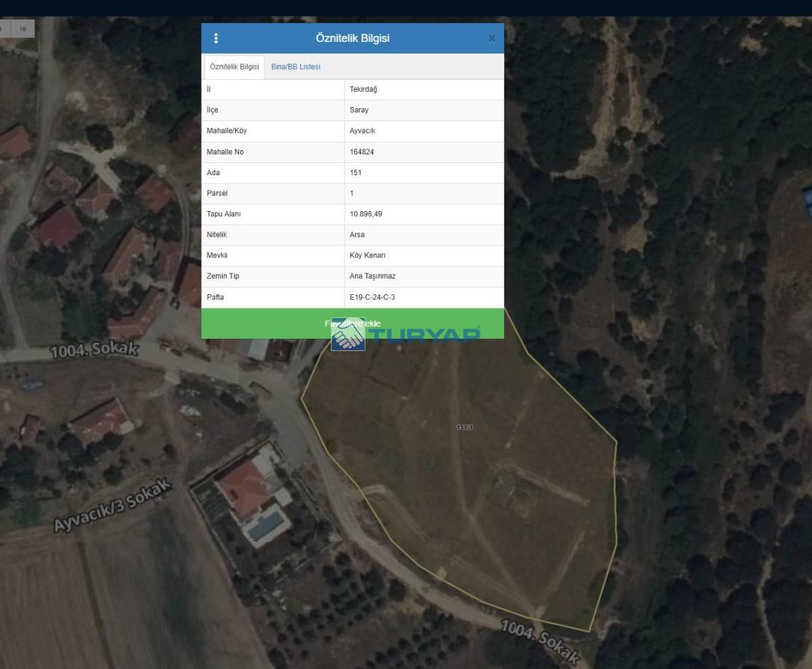Screen dimensions: 812x669
Task: Close the Öznitelik Bilgisi panel
Action: [492, 39]
